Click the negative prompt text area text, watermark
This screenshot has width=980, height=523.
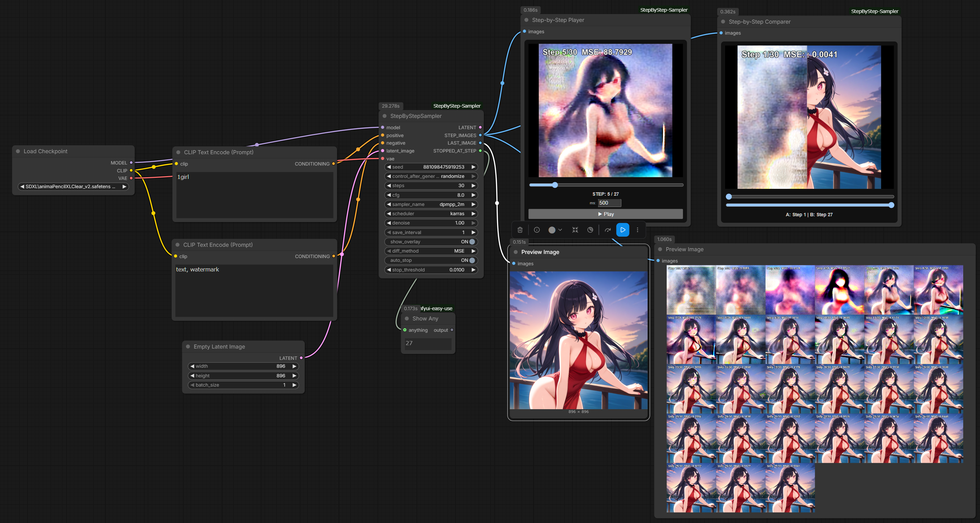[254, 290]
